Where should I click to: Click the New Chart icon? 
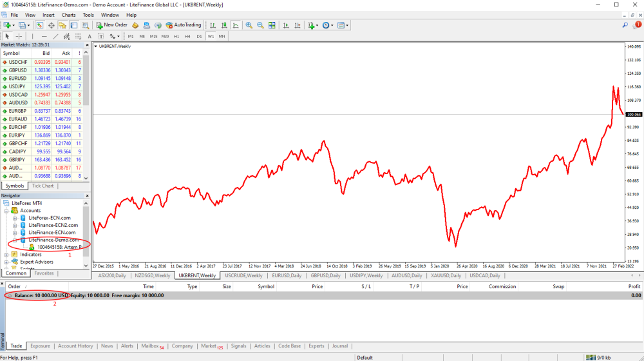(x=7, y=25)
